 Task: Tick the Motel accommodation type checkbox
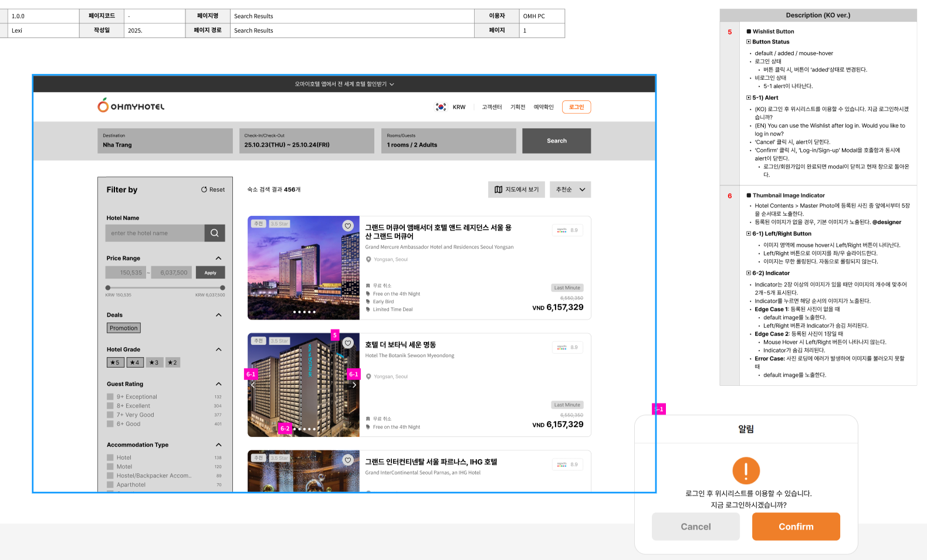(x=110, y=467)
